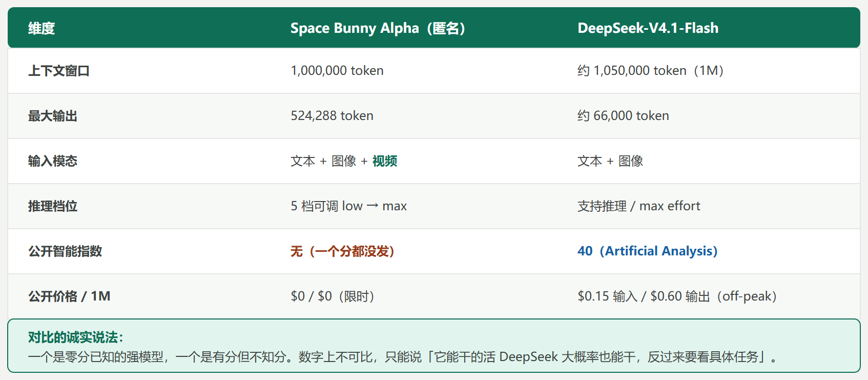The image size is (868, 380).
Task: Open the 40 (Artificial Analysis) link
Action: click(648, 251)
